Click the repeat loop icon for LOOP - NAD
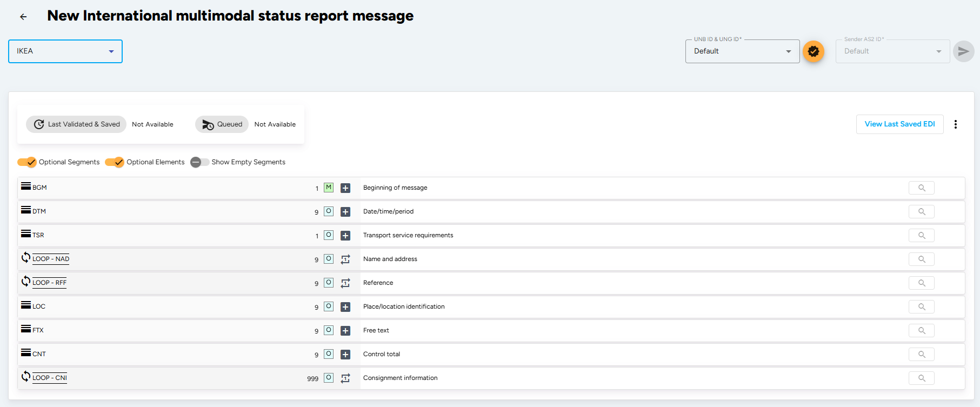The image size is (980, 407). click(345, 259)
